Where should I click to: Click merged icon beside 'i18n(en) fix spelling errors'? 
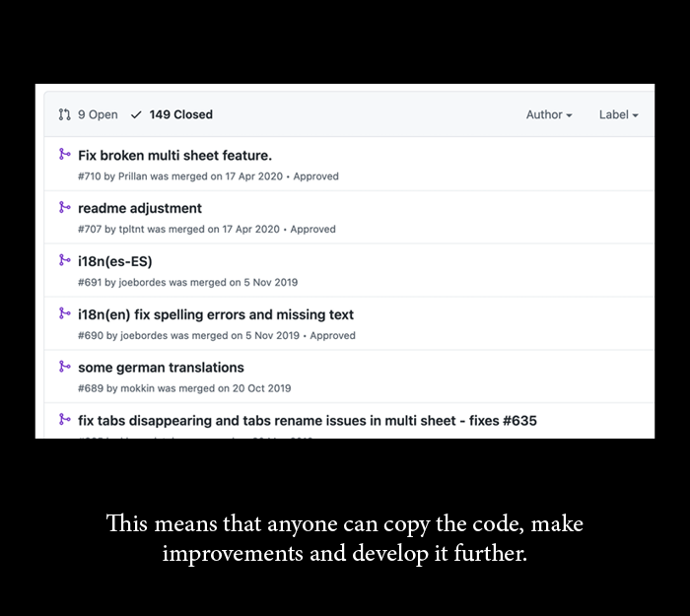[65, 313]
